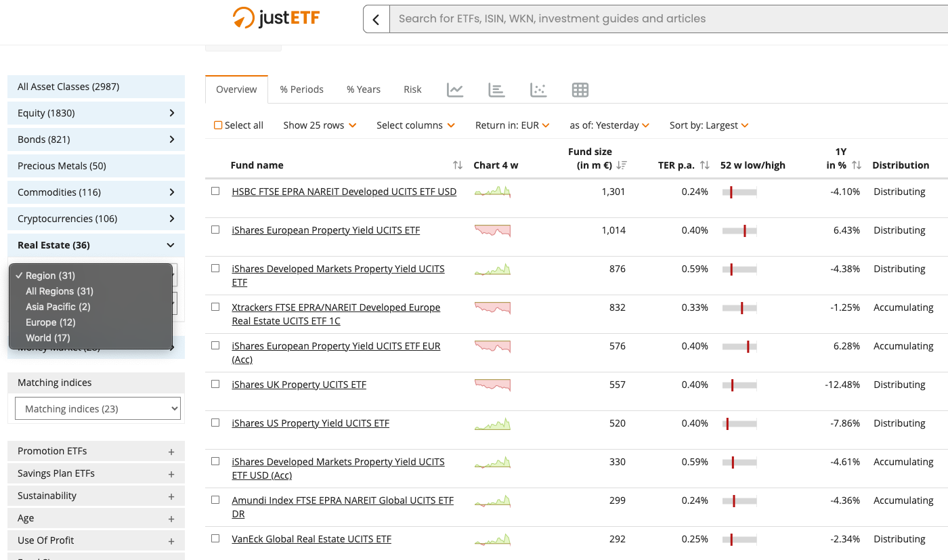Tick checkbox for iShares European Property Yield UCITS ETF

pos(215,230)
